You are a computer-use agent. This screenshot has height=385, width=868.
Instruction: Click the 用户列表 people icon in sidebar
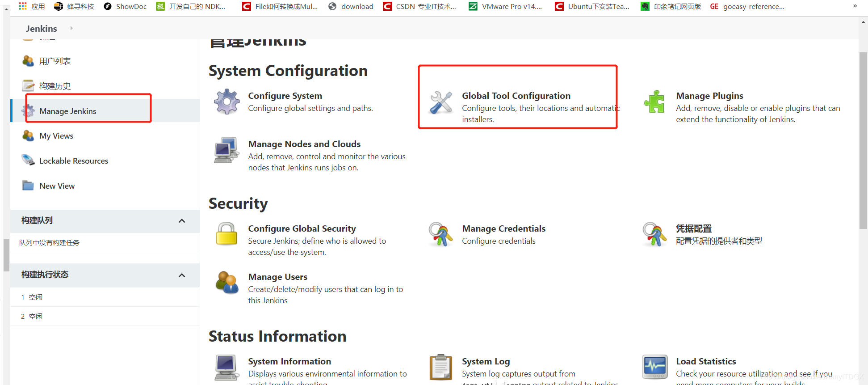28,61
